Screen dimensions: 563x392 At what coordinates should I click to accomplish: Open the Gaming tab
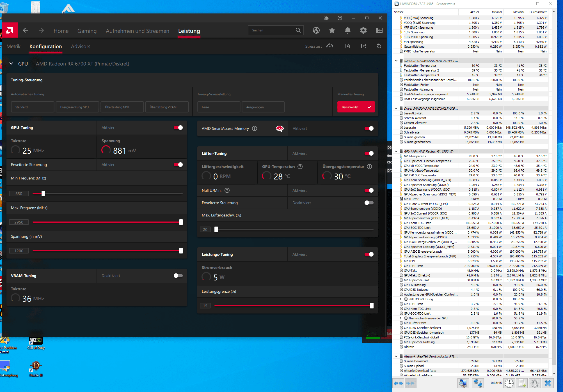pyautogui.click(x=87, y=31)
